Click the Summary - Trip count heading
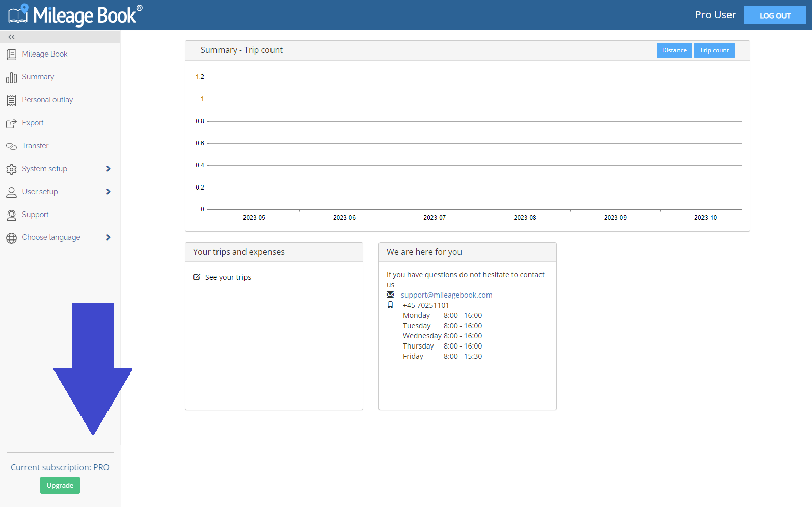This screenshot has height=507, width=812. [x=241, y=50]
